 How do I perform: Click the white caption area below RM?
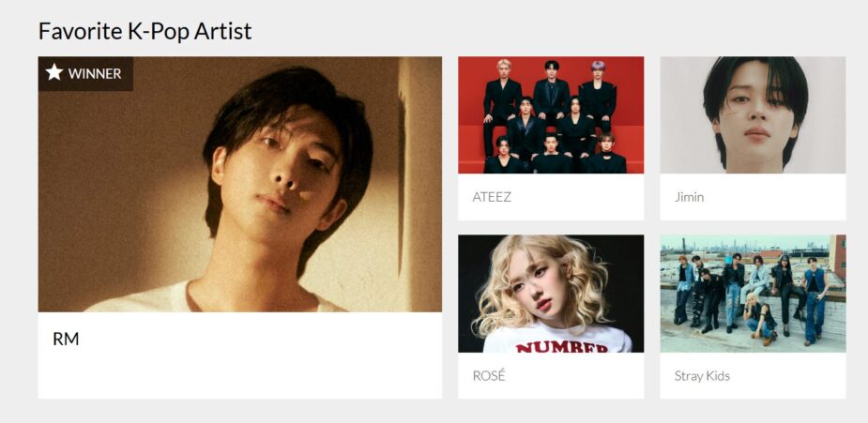click(x=239, y=355)
